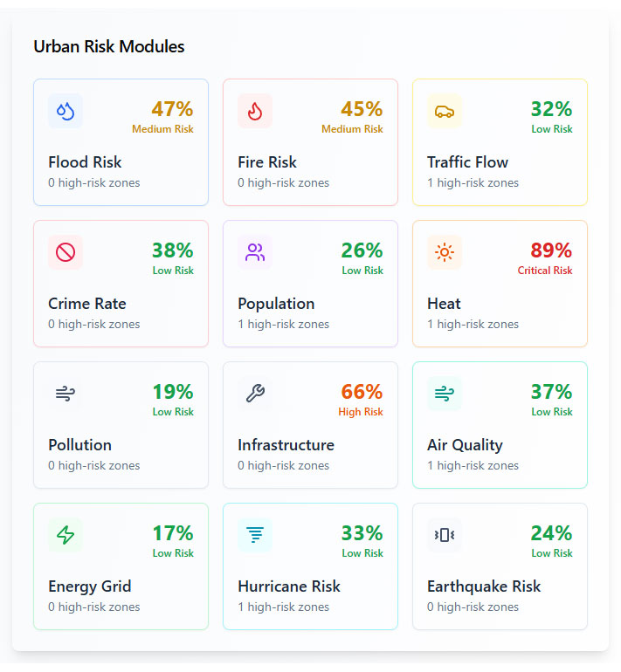Click the 47% Medium Risk flood score

pyautogui.click(x=172, y=110)
